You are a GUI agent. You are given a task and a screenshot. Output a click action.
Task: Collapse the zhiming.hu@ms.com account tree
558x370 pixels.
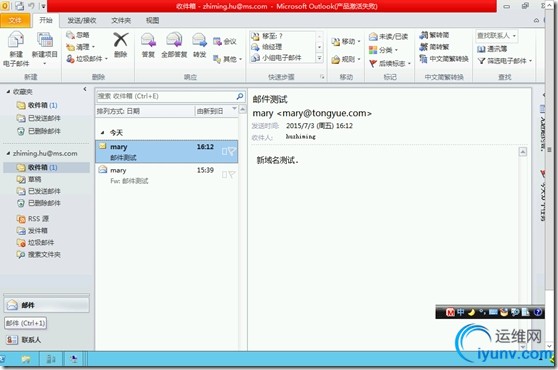click(8, 153)
